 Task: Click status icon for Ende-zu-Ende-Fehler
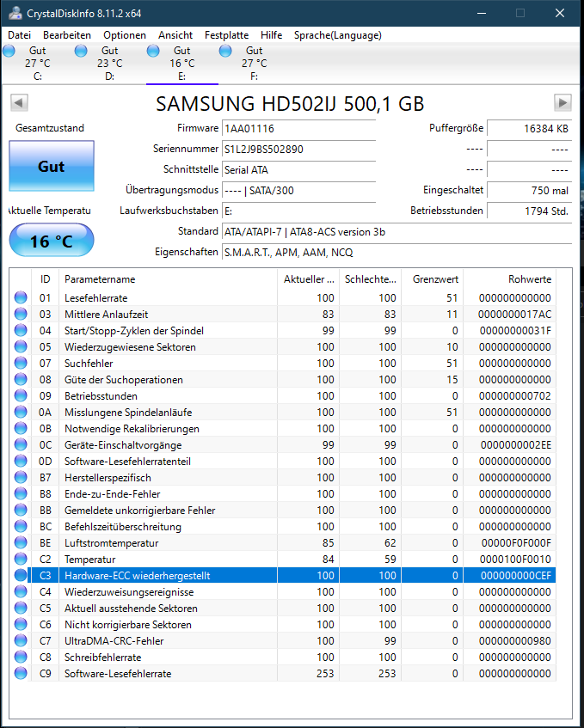21,493
